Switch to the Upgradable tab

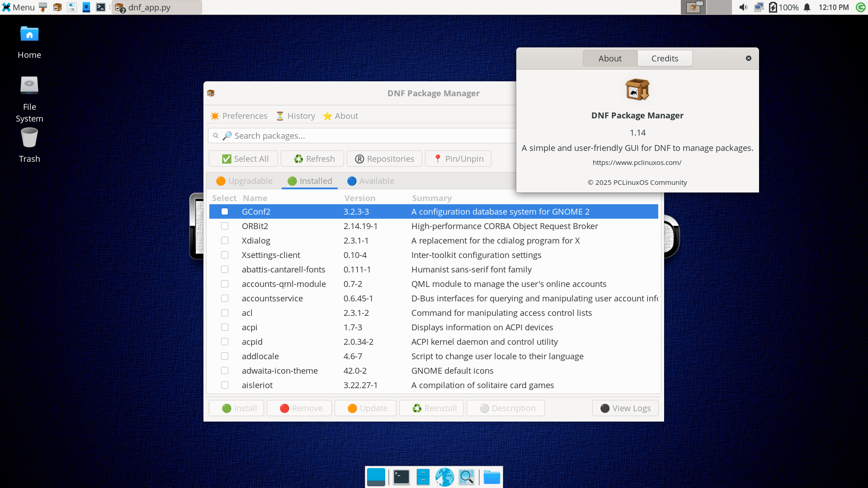click(245, 181)
